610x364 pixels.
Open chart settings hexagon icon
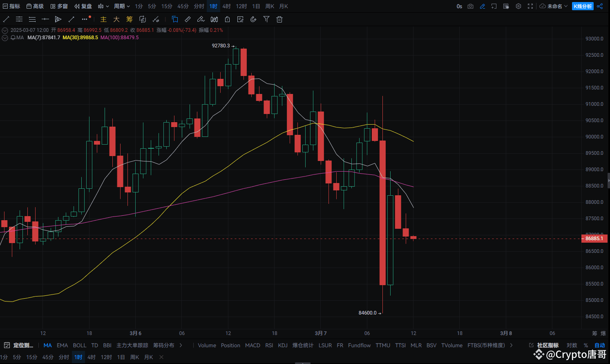[x=518, y=6]
